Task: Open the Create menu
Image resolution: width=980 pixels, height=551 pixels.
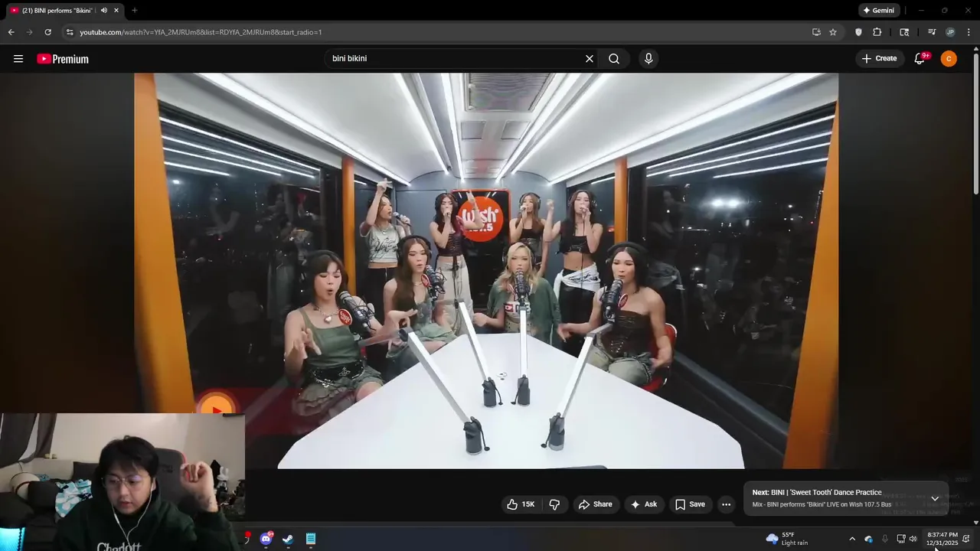Action: (879, 59)
